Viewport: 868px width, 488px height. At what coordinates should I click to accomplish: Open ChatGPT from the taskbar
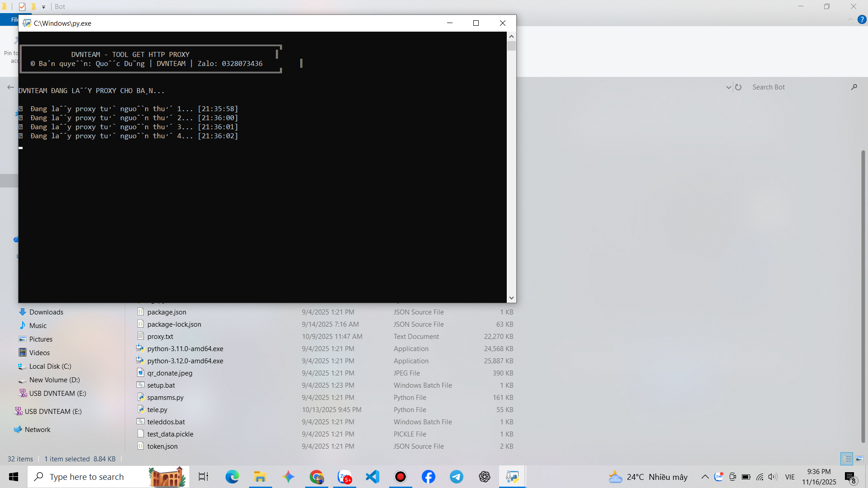pos(485,477)
